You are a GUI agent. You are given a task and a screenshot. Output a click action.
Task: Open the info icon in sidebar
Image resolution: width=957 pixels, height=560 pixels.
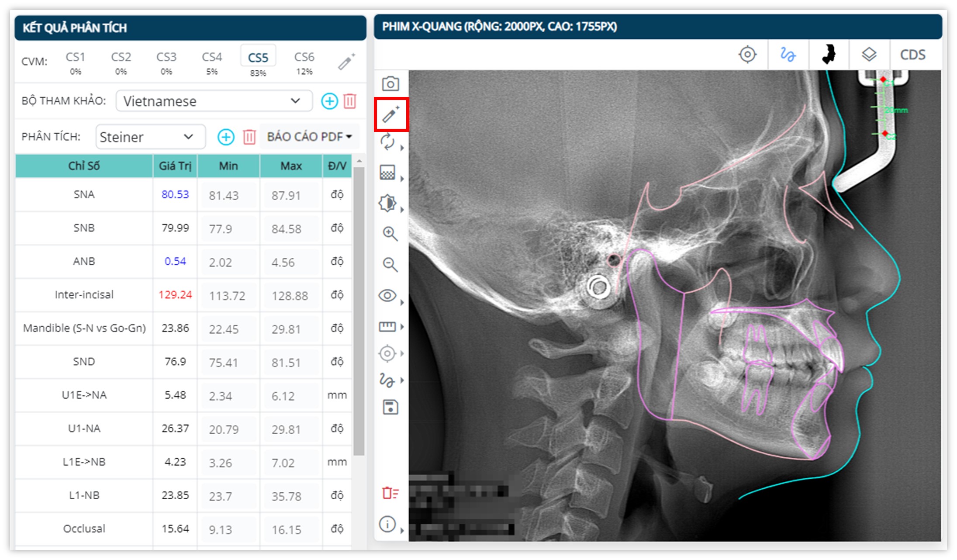387,524
